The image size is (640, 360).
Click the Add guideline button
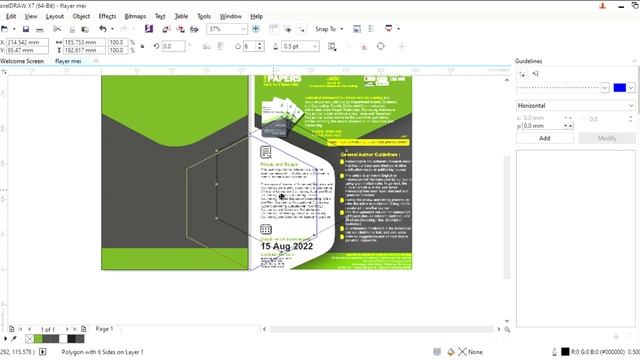click(544, 138)
